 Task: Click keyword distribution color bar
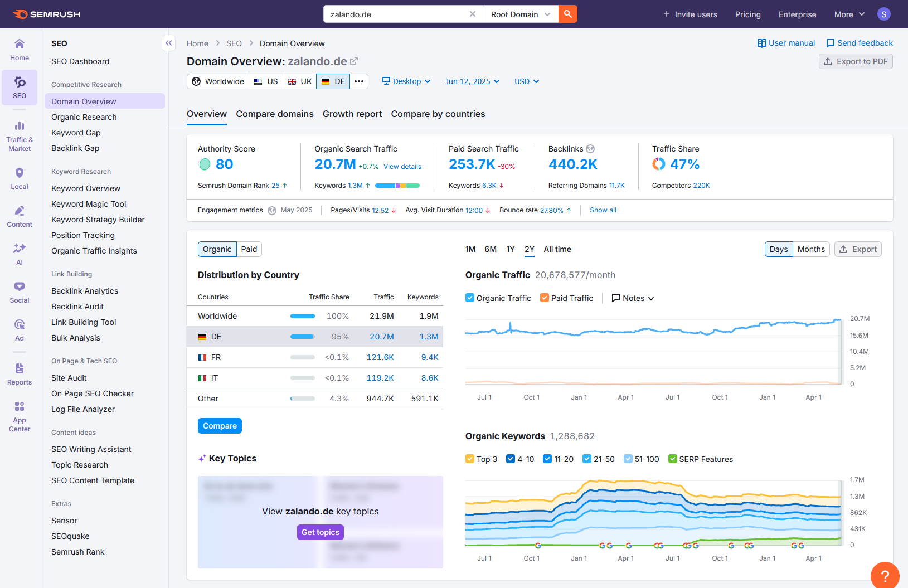397,186
